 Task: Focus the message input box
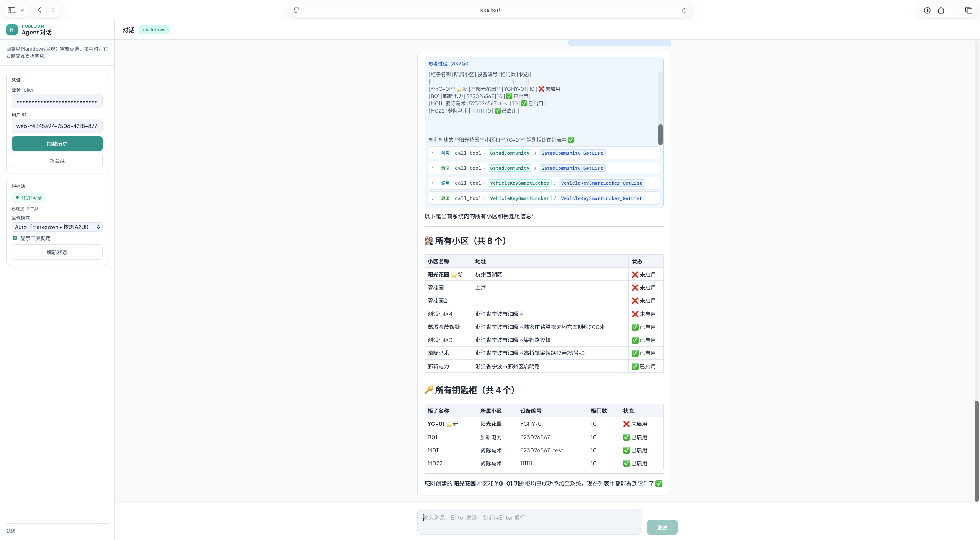(x=529, y=522)
